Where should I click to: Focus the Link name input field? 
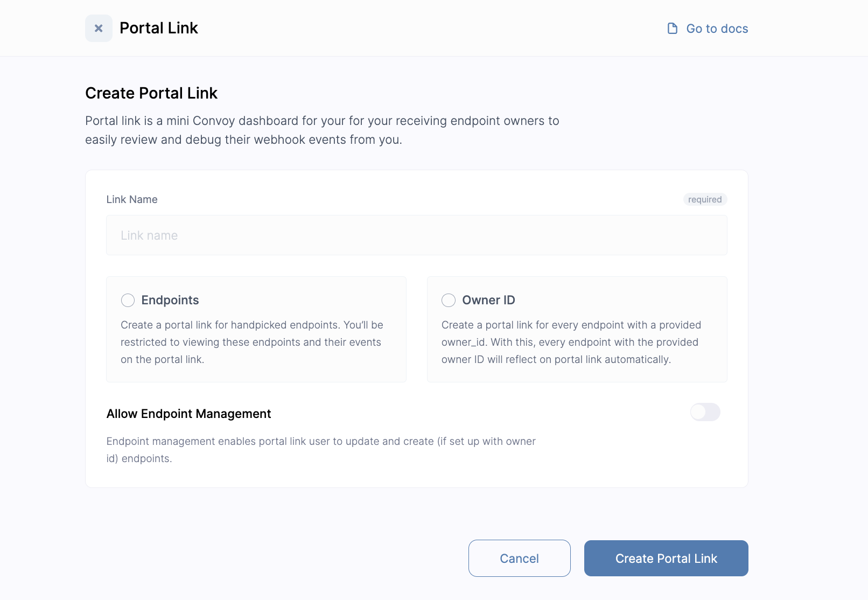pos(416,235)
